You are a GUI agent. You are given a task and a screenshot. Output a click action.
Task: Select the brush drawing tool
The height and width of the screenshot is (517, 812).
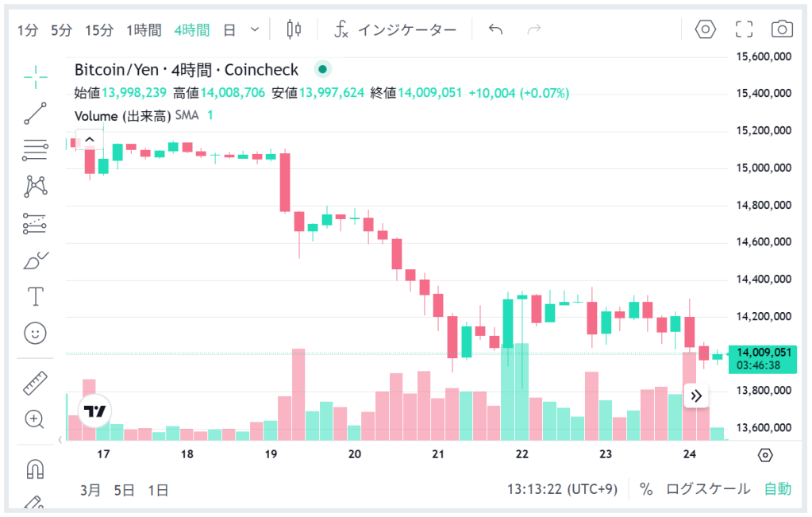(36, 260)
